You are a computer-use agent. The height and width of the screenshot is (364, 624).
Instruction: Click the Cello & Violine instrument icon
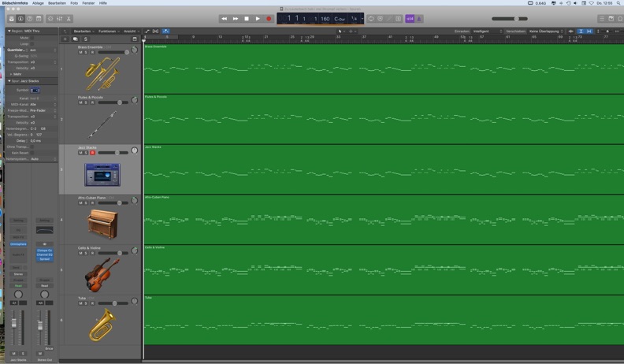(x=102, y=274)
